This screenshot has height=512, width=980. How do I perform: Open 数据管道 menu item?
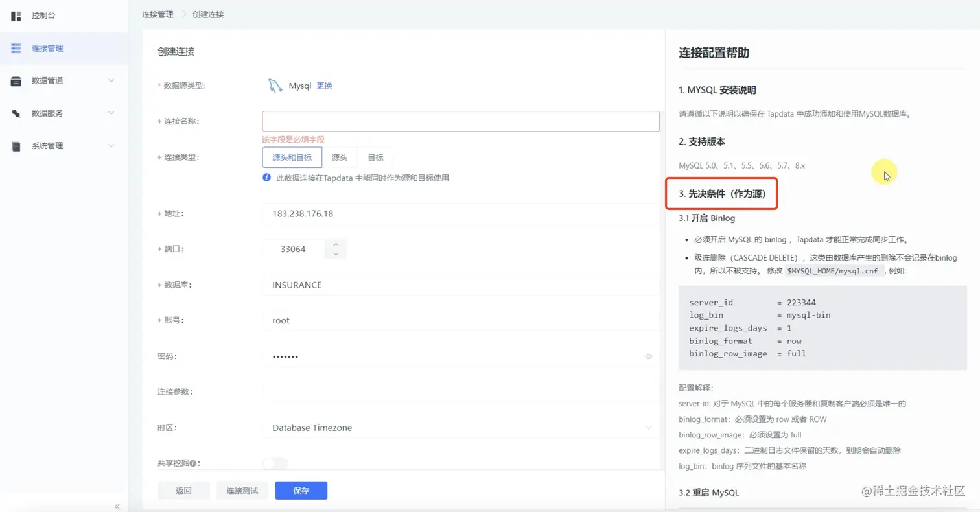pos(47,81)
